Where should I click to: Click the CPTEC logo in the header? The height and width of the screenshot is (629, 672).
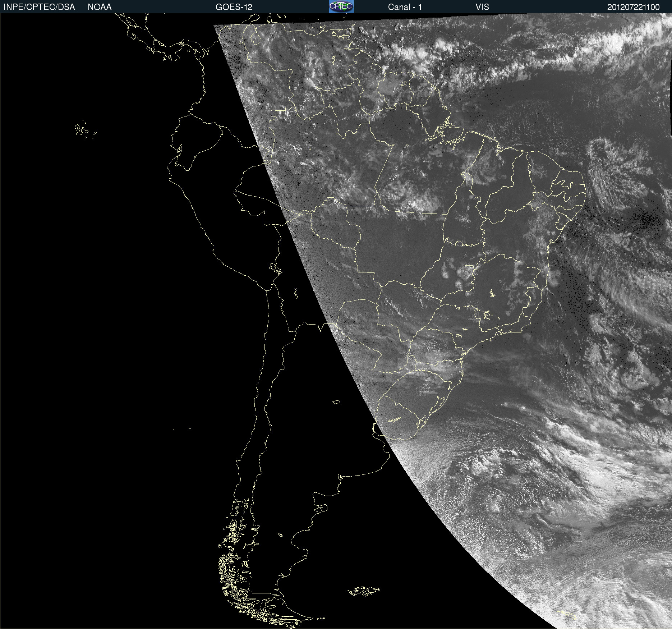pyautogui.click(x=341, y=6)
